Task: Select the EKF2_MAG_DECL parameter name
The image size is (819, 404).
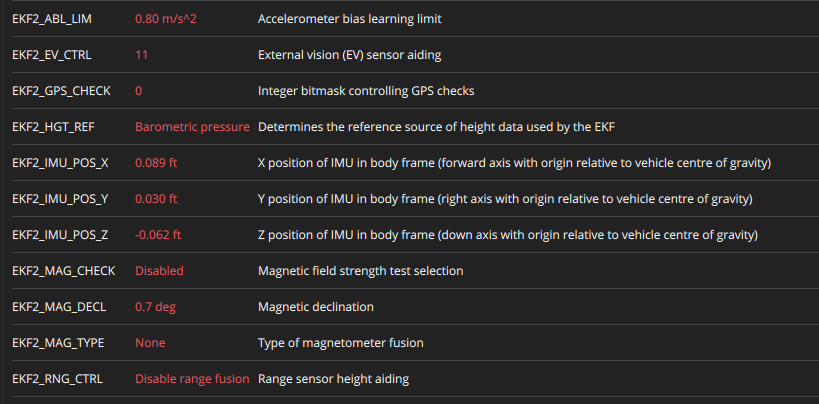Action: pyautogui.click(x=59, y=307)
